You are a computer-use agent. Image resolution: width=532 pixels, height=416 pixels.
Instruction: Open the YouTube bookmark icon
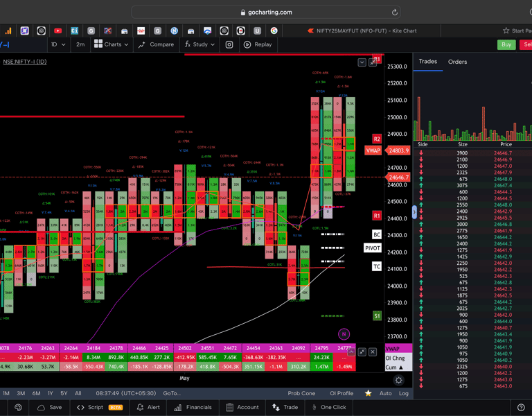57,31
